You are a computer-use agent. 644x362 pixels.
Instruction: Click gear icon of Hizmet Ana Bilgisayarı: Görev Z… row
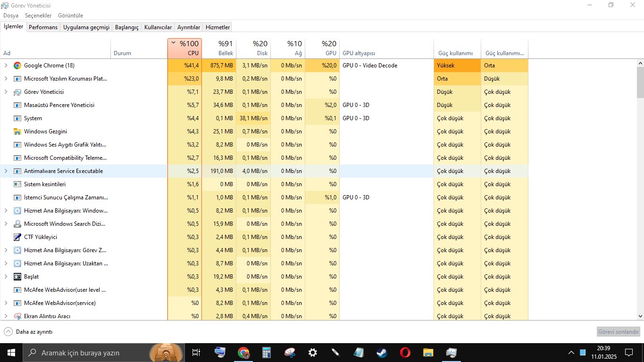(17, 250)
